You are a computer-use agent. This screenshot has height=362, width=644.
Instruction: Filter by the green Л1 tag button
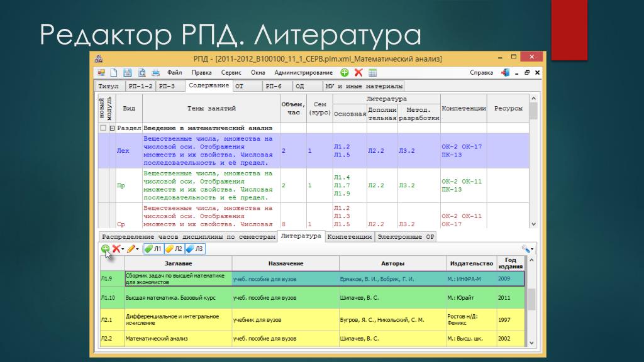pyautogui.click(x=153, y=248)
